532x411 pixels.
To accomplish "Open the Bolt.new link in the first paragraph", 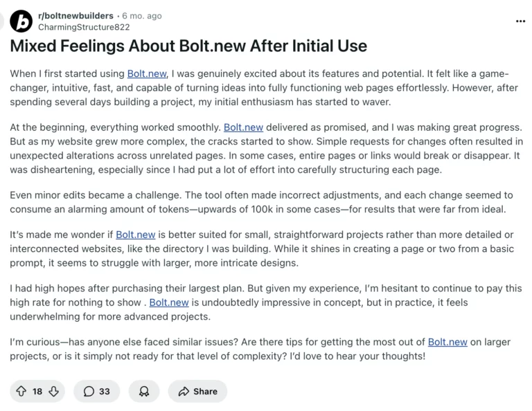I will pyautogui.click(x=146, y=74).
